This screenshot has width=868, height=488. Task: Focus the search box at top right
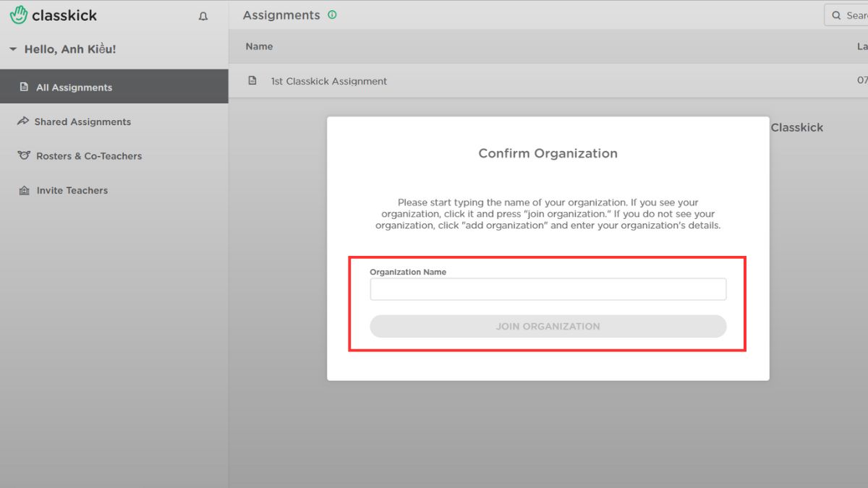pos(846,15)
